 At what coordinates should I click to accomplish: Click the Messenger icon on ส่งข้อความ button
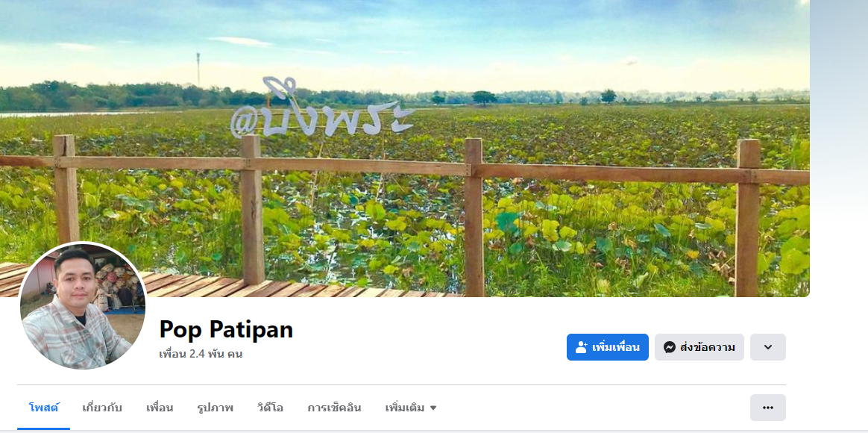(669, 347)
